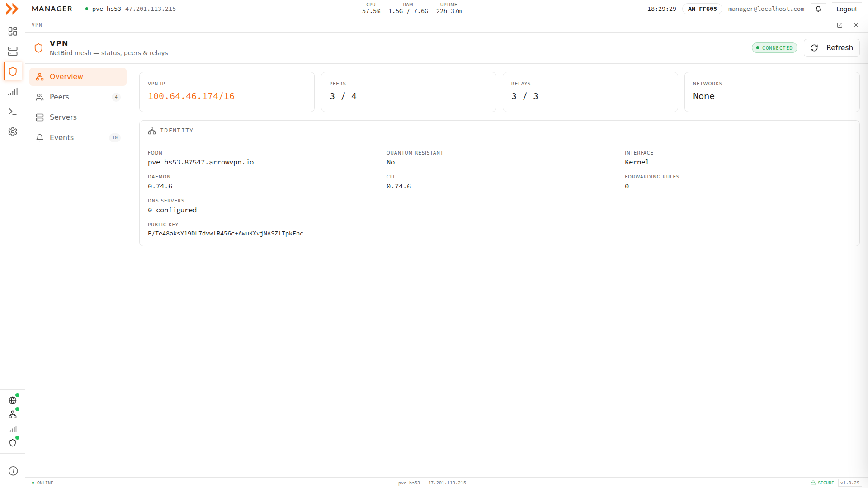This screenshot has height=488, width=868.
Task: Click the small signal bars status icon at sidebar bottom
Action: coord(13,429)
